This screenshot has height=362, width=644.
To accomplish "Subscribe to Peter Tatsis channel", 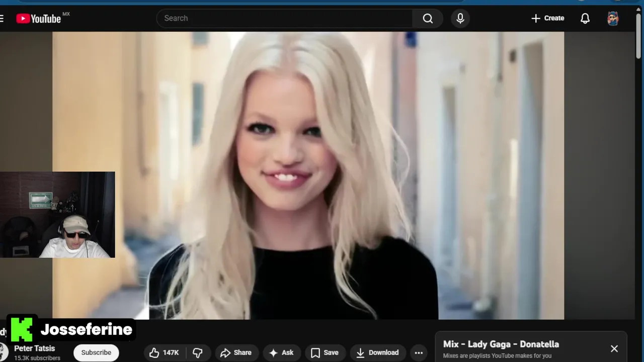I will tap(96, 352).
